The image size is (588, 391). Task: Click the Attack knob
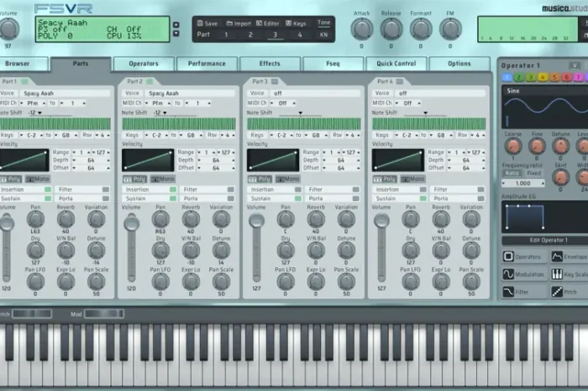[x=361, y=29]
